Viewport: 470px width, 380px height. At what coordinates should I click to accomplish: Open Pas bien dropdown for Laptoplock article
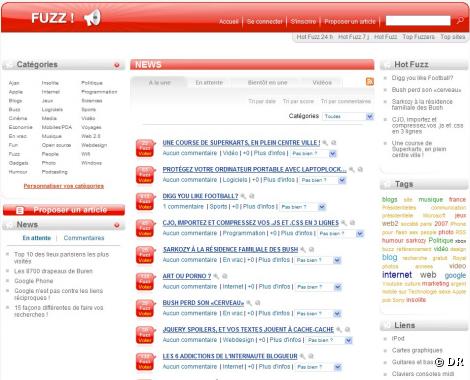pyautogui.click(x=323, y=180)
